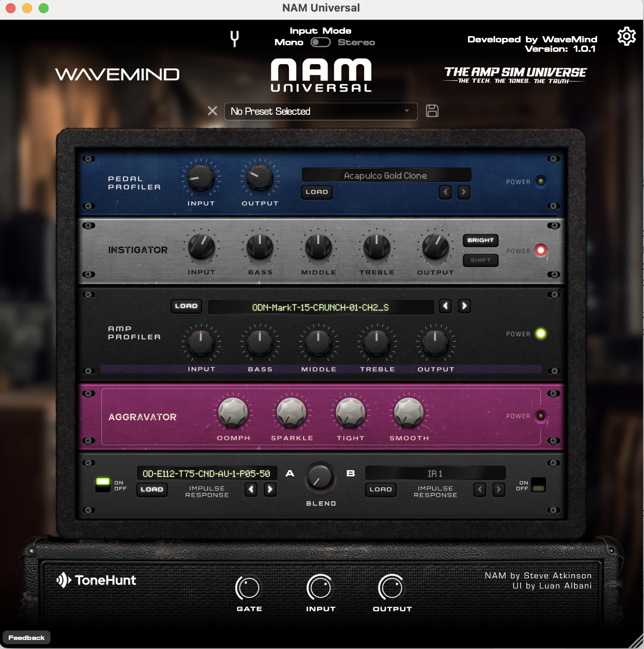The height and width of the screenshot is (649, 644).
Task: Click Amp Profiler BASS knob
Action: 259,343
